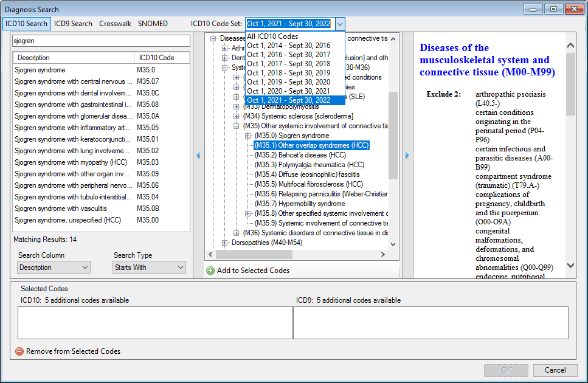Collapse the (M35) Other systemic involvement node
Viewport: 588px width, 383px height.
[x=237, y=126]
